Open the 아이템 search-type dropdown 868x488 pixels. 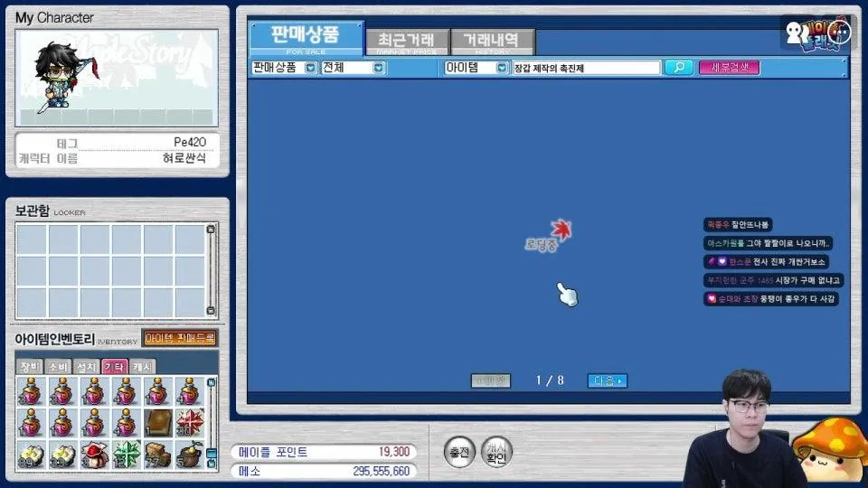pyautogui.click(x=502, y=68)
